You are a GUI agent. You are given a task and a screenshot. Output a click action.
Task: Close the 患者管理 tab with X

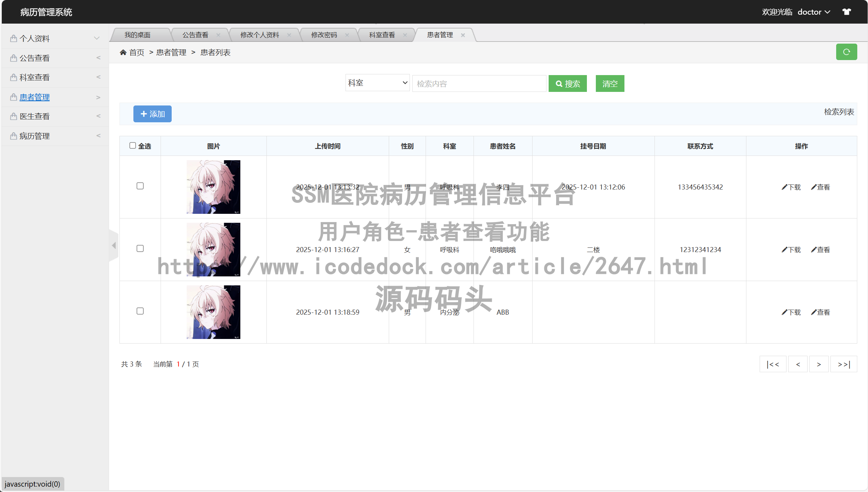(x=463, y=35)
